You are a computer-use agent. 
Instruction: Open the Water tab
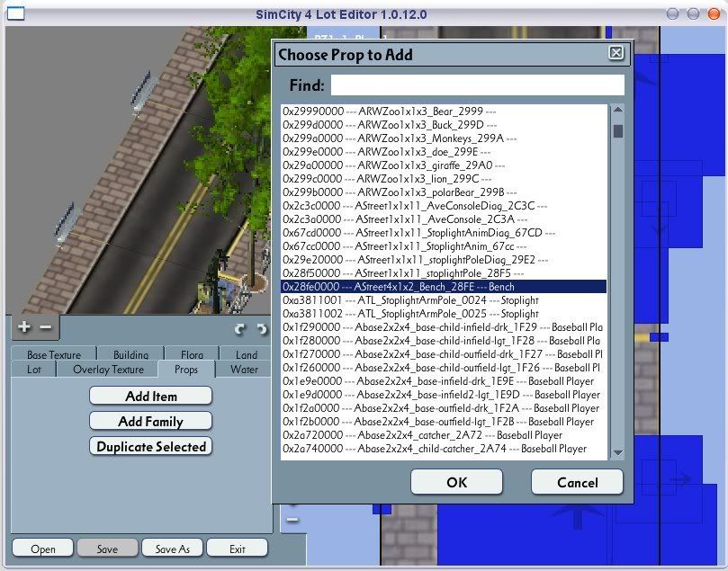click(x=244, y=370)
